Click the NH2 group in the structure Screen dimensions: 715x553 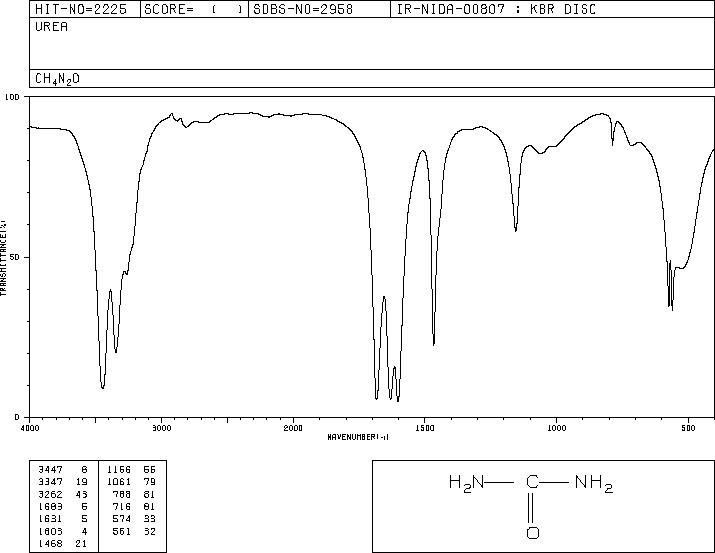click(594, 483)
